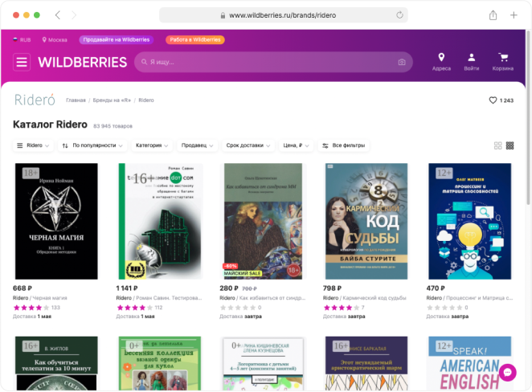Open the hamburger catalog menu
The width and height of the screenshot is (532, 392).
tap(22, 62)
